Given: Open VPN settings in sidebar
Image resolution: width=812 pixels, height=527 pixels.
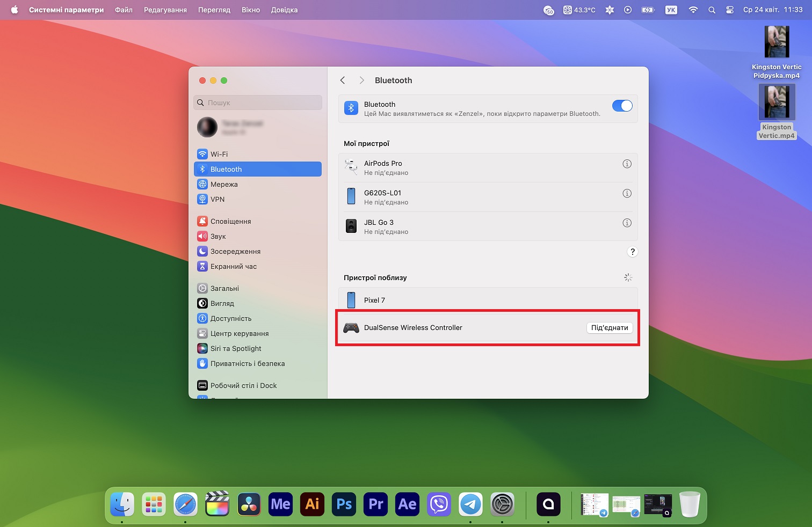Looking at the screenshot, I should pyautogui.click(x=258, y=199).
